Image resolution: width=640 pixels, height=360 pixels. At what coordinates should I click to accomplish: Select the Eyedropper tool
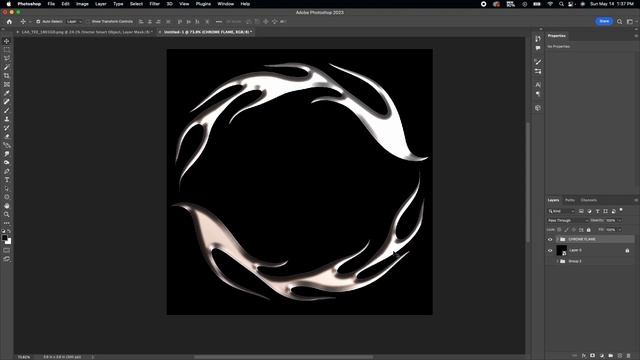[7, 93]
